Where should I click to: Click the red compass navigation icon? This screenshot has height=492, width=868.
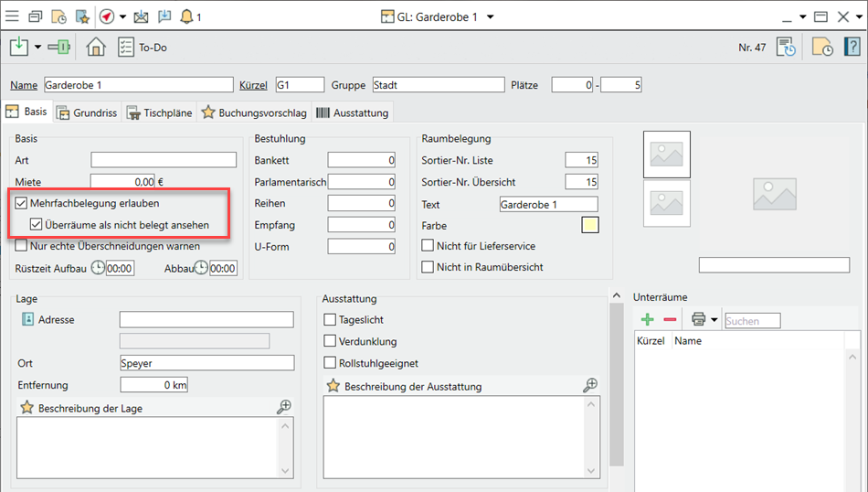pos(107,16)
